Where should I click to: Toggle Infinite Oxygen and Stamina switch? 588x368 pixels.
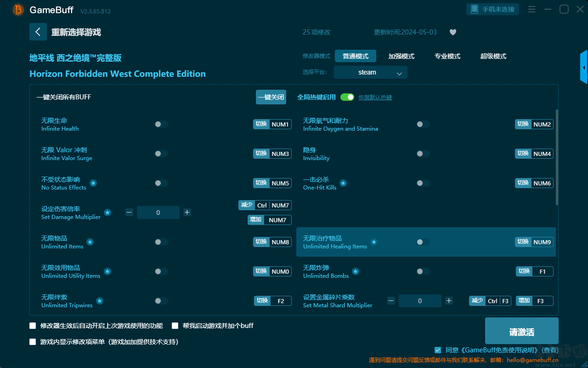423,124
